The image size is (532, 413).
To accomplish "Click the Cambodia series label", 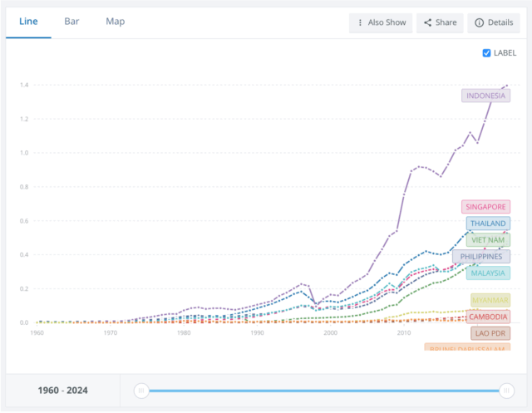I will pos(487,317).
